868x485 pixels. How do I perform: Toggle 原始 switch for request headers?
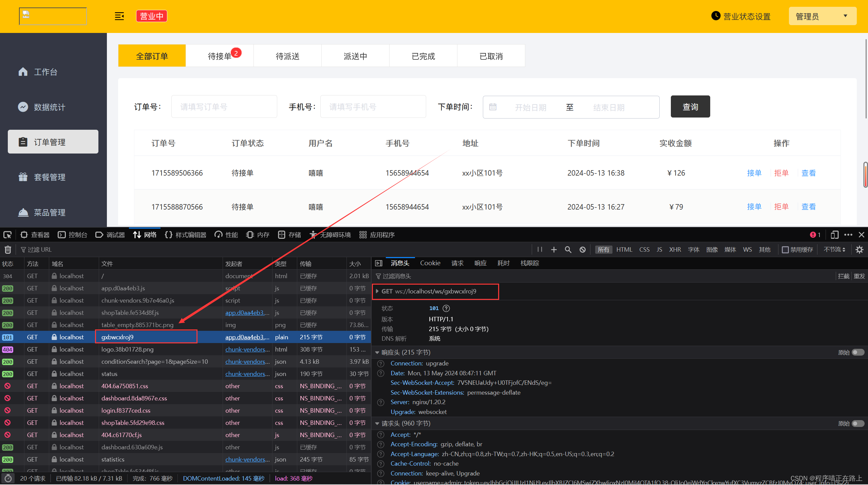858,423
